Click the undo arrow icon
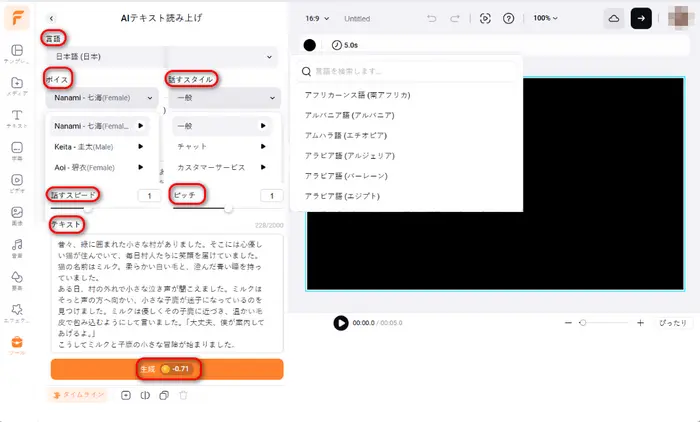700x422 pixels. (431, 18)
